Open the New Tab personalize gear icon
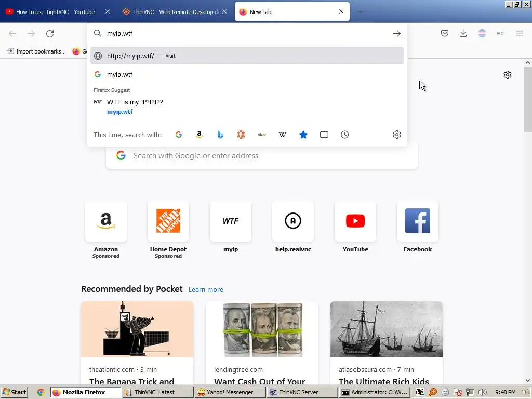 click(x=507, y=75)
